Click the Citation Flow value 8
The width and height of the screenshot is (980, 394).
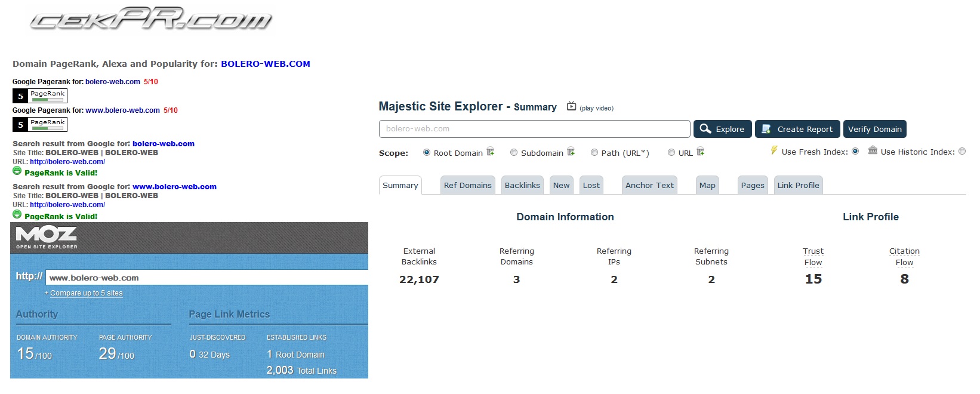904,279
